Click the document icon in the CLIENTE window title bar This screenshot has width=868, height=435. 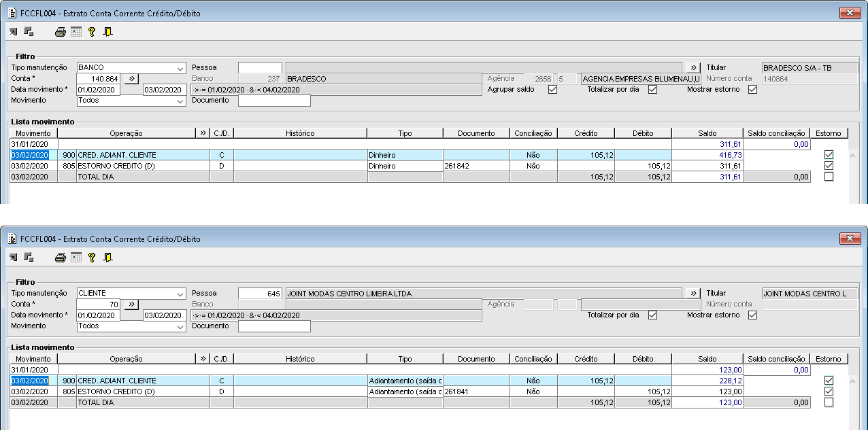11,239
